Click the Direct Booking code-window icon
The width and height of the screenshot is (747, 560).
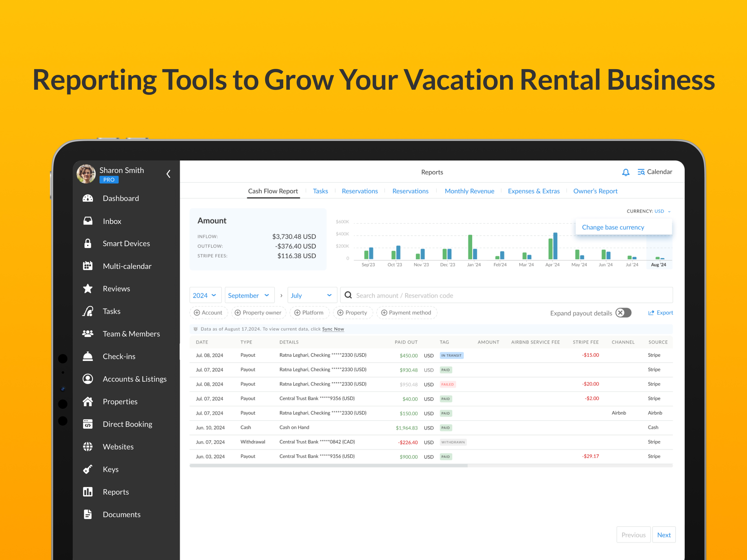pos(88,424)
